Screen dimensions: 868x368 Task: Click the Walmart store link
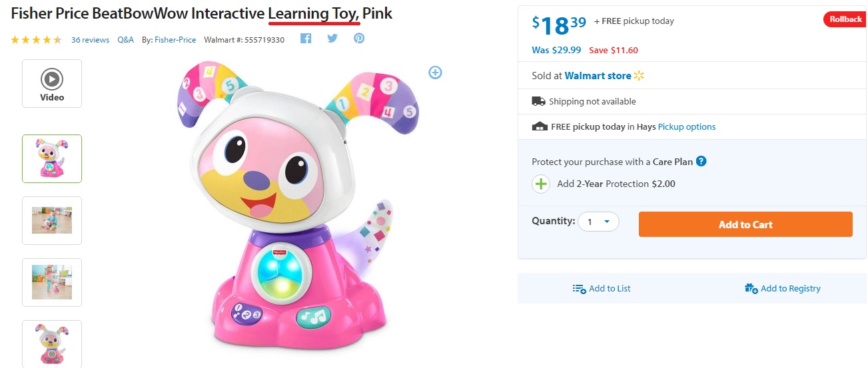tap(598, 76)
